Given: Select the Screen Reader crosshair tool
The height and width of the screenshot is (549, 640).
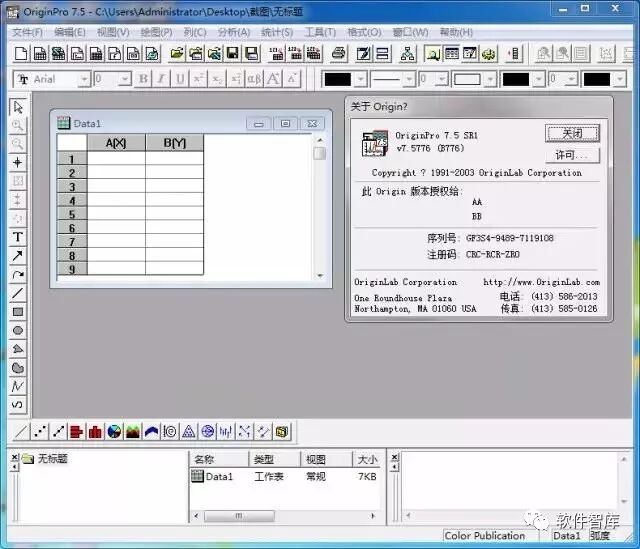Looking at the screenshot, I should [x=18, y=162].
